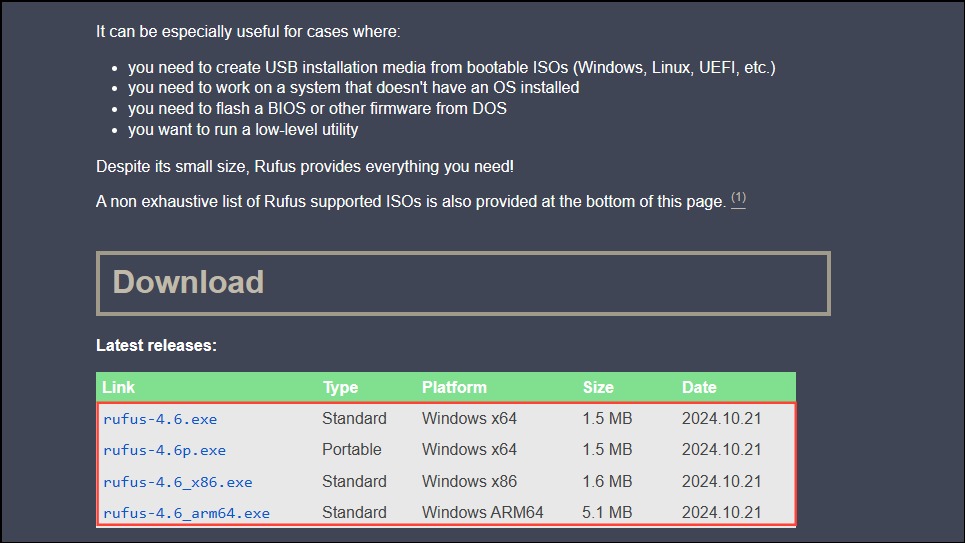Download the rufus-4.6_x86.exe file
This screenshot has height=543, width=965.
(x=178, y=482)
